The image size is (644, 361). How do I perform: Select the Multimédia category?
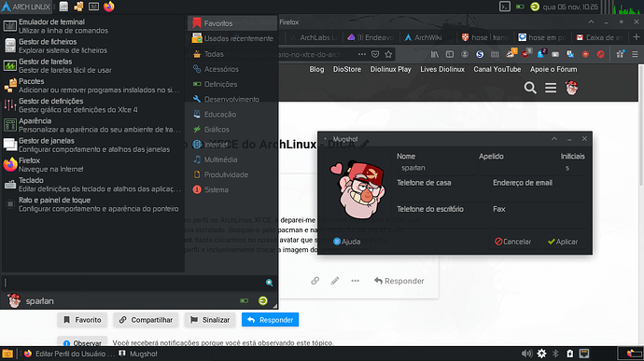232,160
